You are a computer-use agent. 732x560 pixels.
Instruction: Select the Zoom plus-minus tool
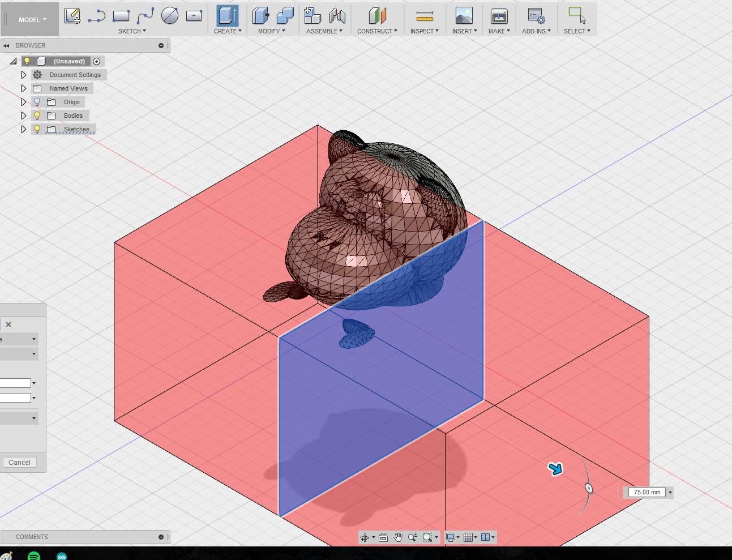[413, 537]
